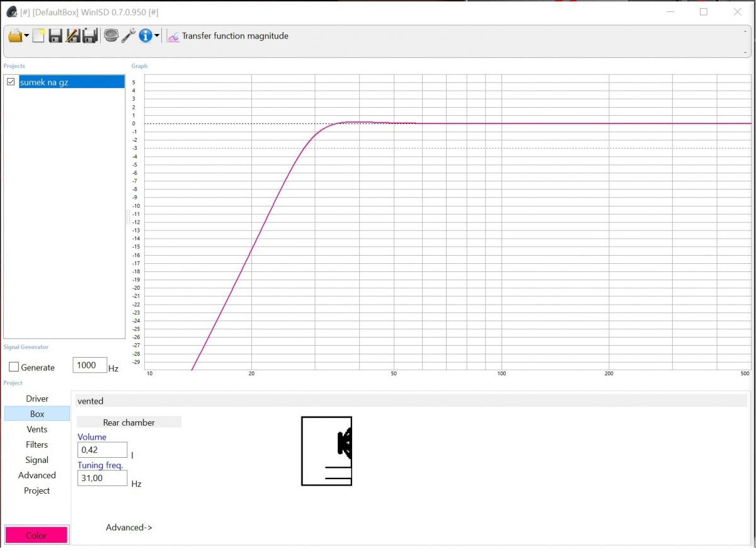Image resolution: width=756 pixels, height=551 pixels.
Task: Click the graph type chart icon
Action: tap(173, 37)
